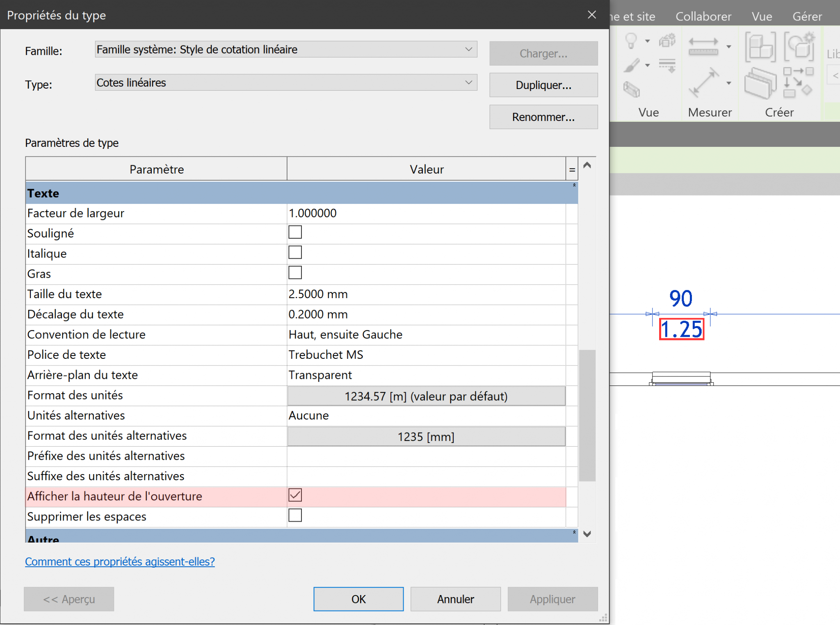Image resolution: width=840 pixels, height=625 pixels.
Task: Click the create group cubes icon in Créer panel
Action: [x=760, y=46]
